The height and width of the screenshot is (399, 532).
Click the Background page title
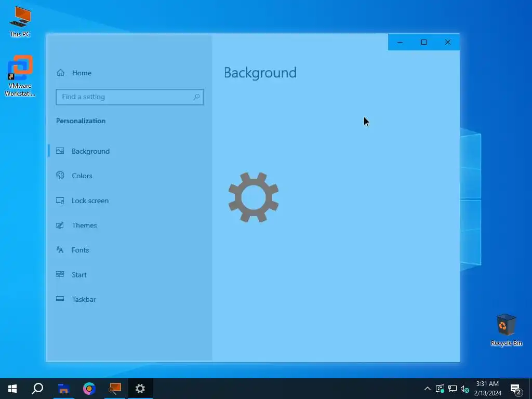(260, 73)
